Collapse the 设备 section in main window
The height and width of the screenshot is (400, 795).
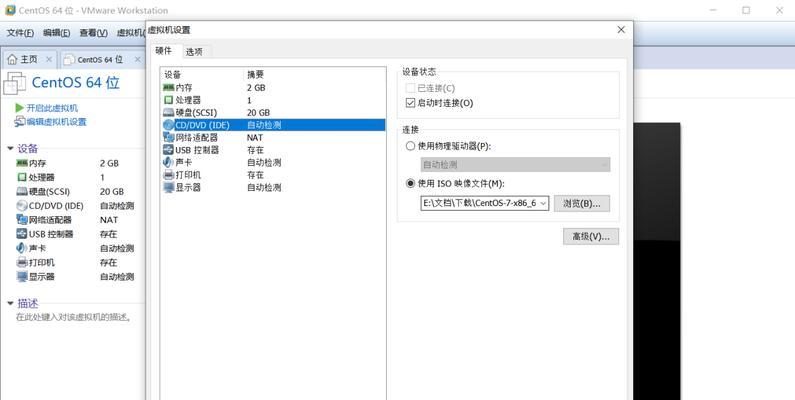point(10,149)
